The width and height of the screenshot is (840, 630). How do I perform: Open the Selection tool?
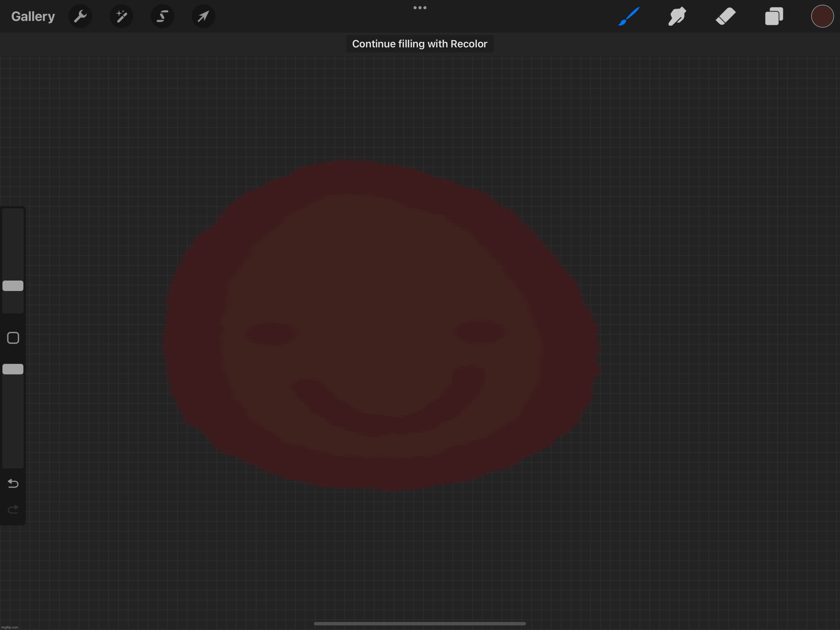(163, 16)
